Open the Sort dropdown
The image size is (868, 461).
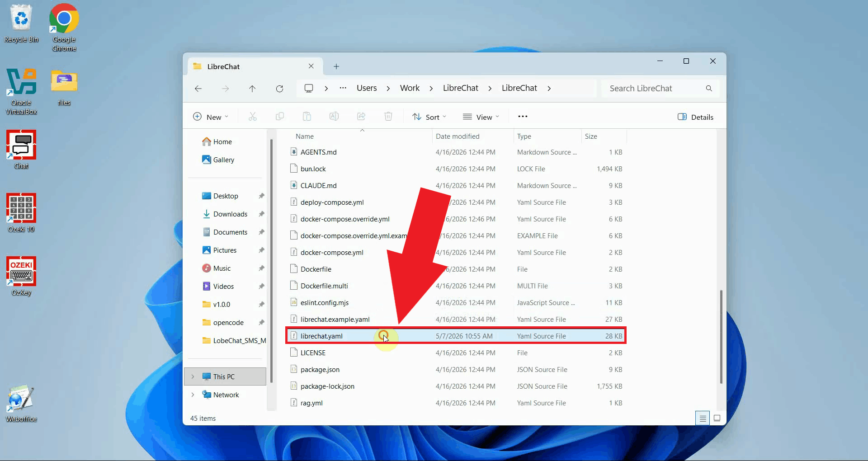[x=429, y=117]
